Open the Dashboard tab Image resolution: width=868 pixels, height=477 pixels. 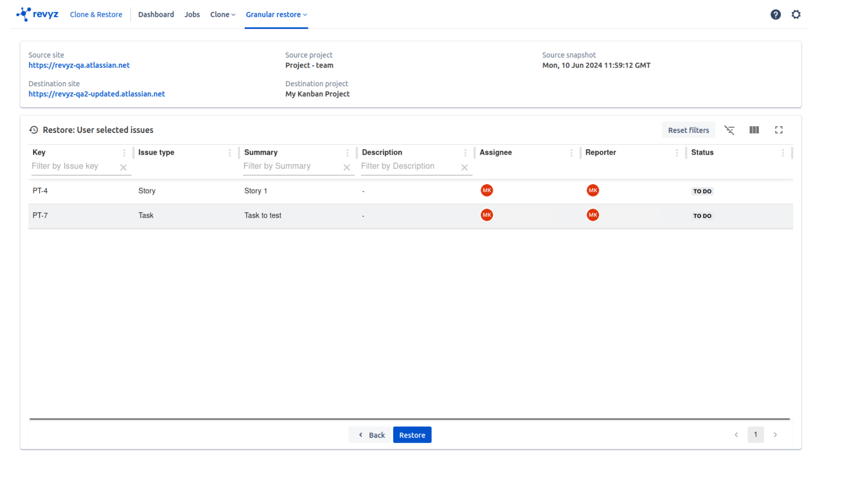point(156,15)
